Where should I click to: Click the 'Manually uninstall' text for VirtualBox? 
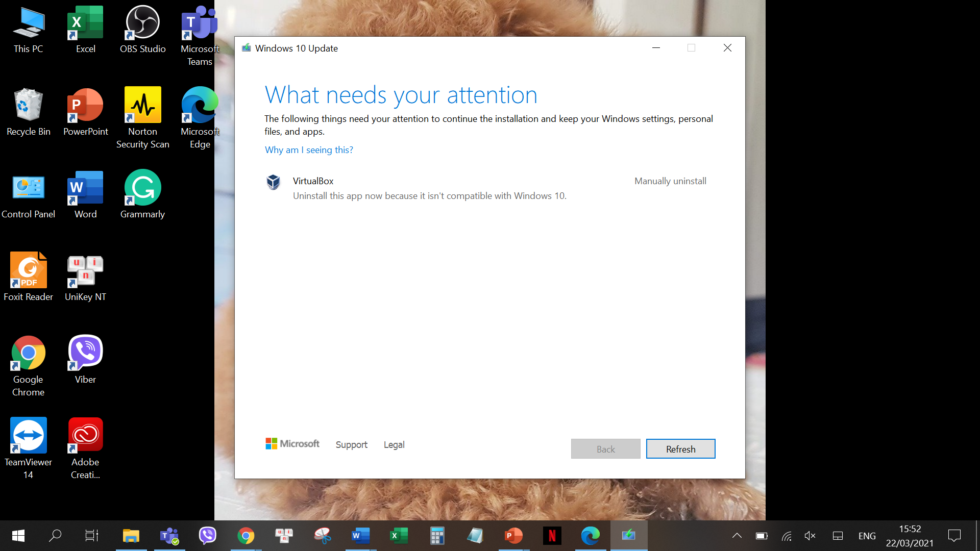tap(670, 181)
